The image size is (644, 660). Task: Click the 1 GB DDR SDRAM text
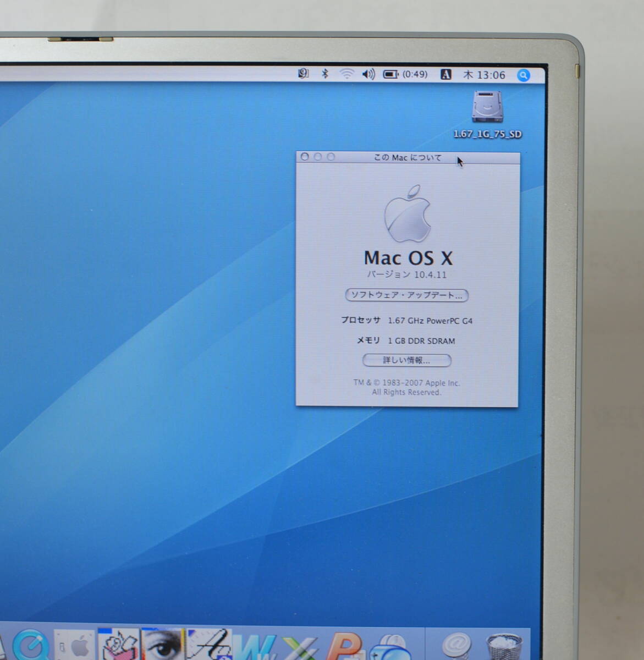(x=421, y=341)
